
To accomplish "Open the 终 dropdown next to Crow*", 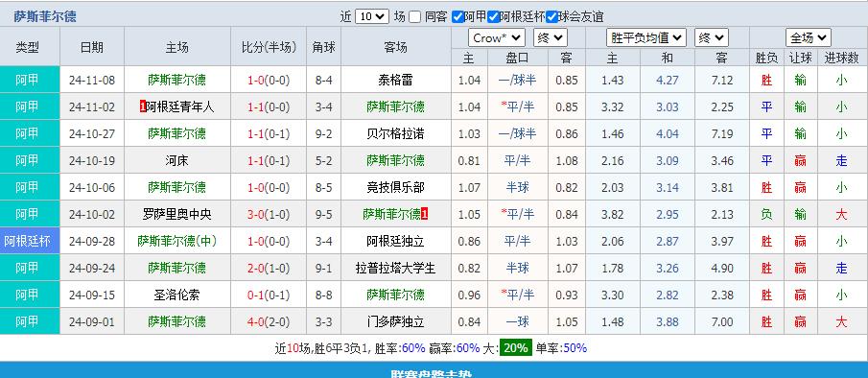I will [x=550, y=38].
